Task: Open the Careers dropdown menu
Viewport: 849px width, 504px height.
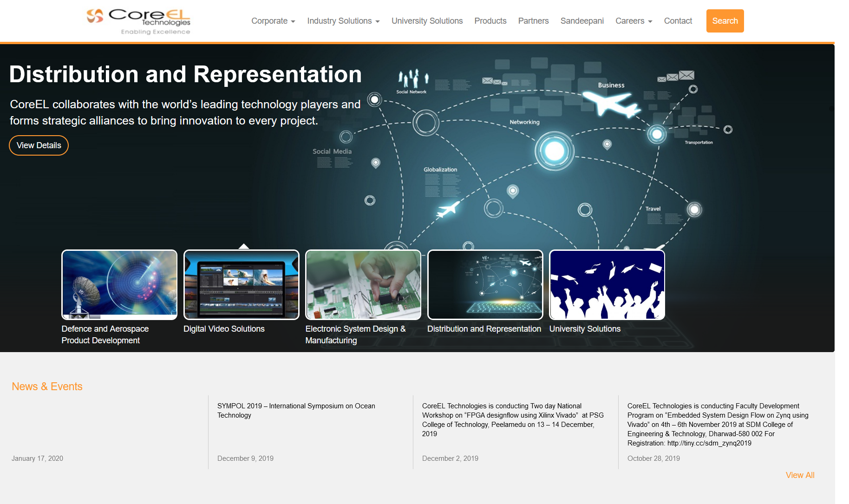Action: [633, 21]
